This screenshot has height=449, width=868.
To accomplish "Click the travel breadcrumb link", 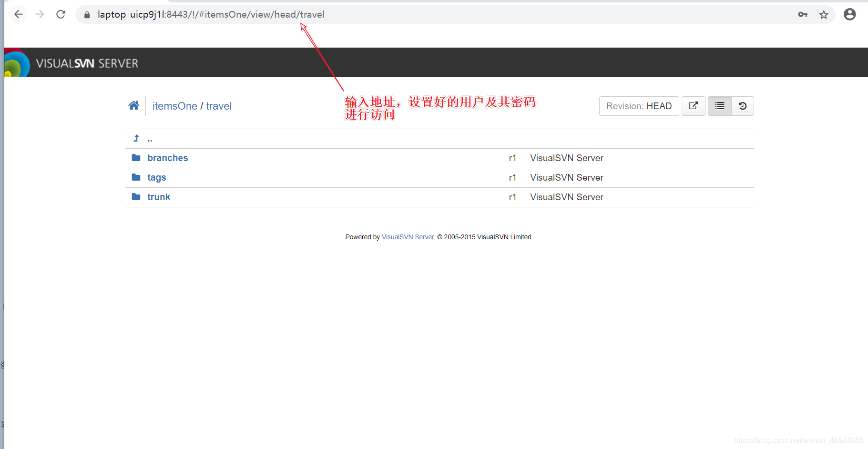I will pos(219,106).
